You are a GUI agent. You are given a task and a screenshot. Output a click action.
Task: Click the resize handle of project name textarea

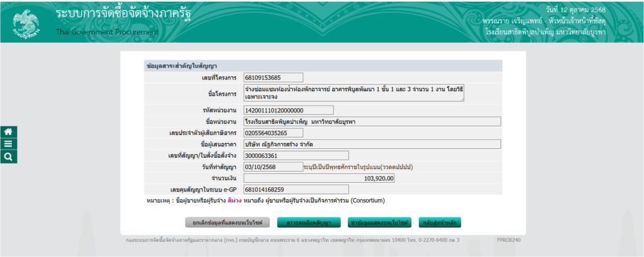pyautogui.click(x=462, y=99)
